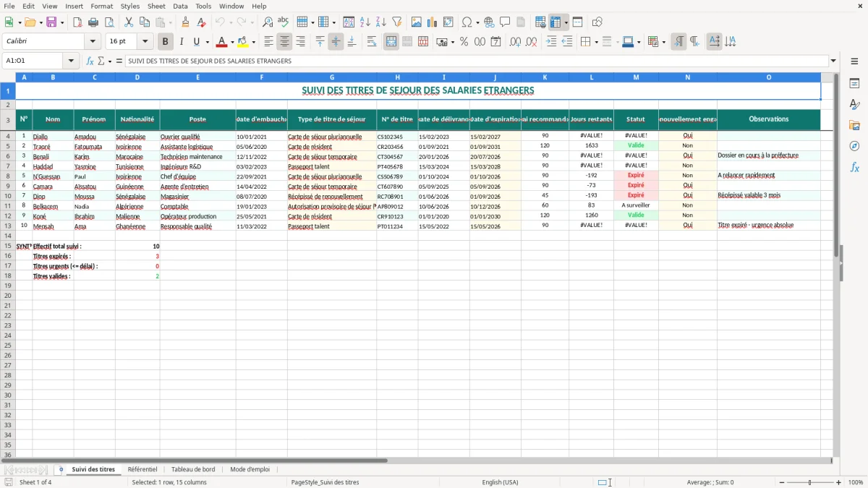Toggle Center Vertically alignment
868x488 pixels.
pos(336,42)
